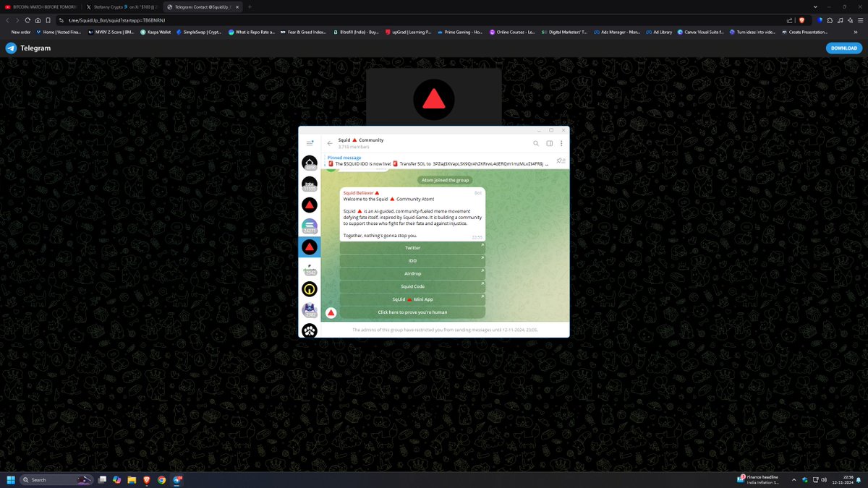
Task: Open pinned message about $SQUID IDO
Action: pos(438,160)
